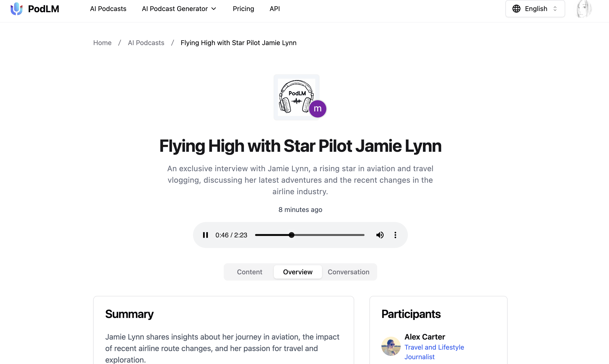Screen dimensions: 609x364
Task: Select the Overview tab
Action: pyautogui.click(x=298, y=272)
